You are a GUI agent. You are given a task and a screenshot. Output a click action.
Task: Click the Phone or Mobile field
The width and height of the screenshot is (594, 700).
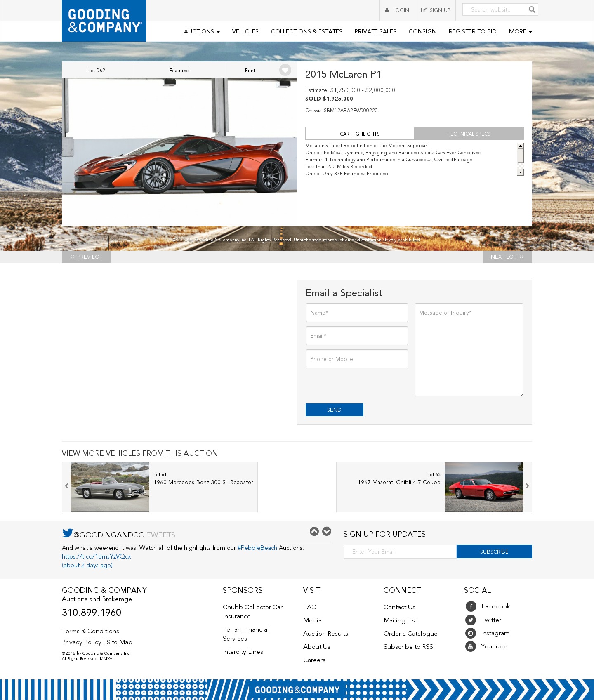(357, 359)
